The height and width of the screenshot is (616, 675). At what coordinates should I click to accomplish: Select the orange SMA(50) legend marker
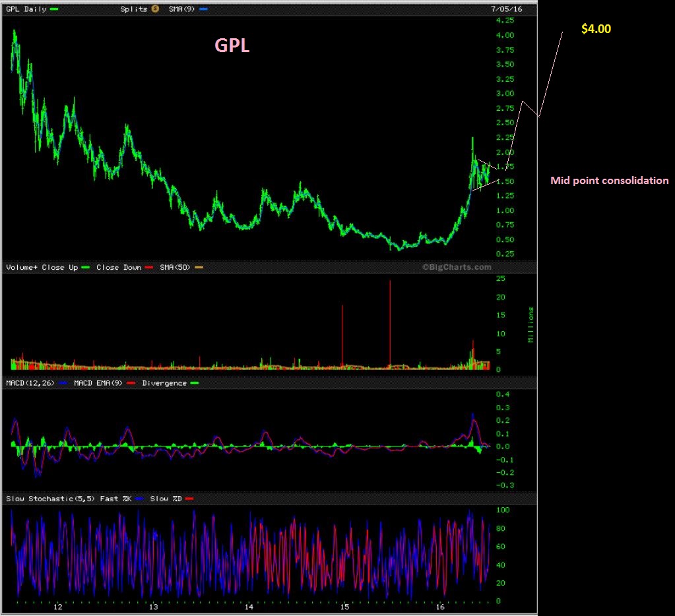click(200, 267)
